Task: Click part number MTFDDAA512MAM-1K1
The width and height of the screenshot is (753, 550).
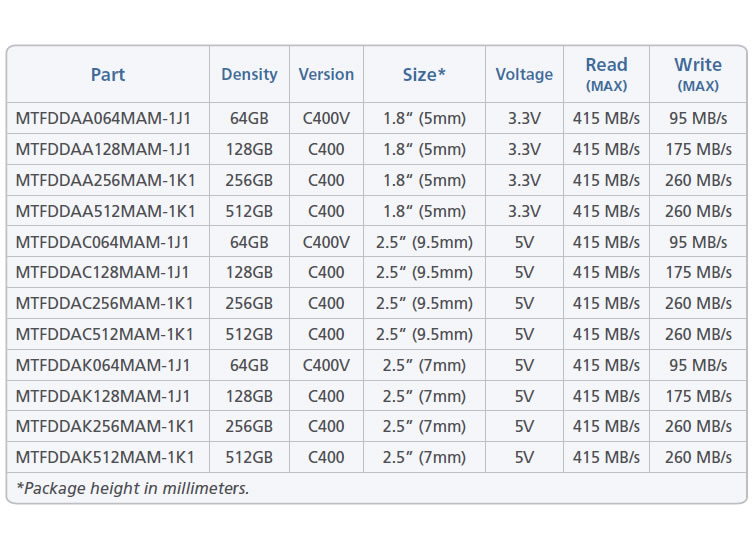Action: pyautogui.click(x=106, y=211)
